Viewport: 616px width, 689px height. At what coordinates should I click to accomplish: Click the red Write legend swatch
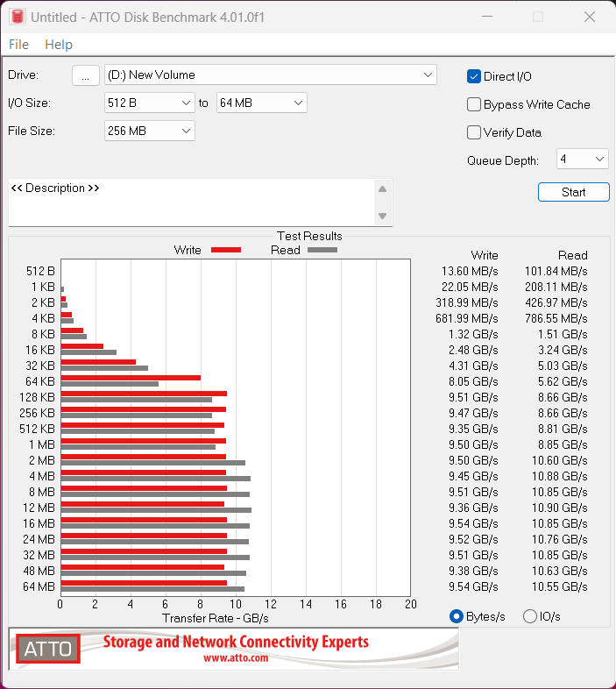point(226,250)
